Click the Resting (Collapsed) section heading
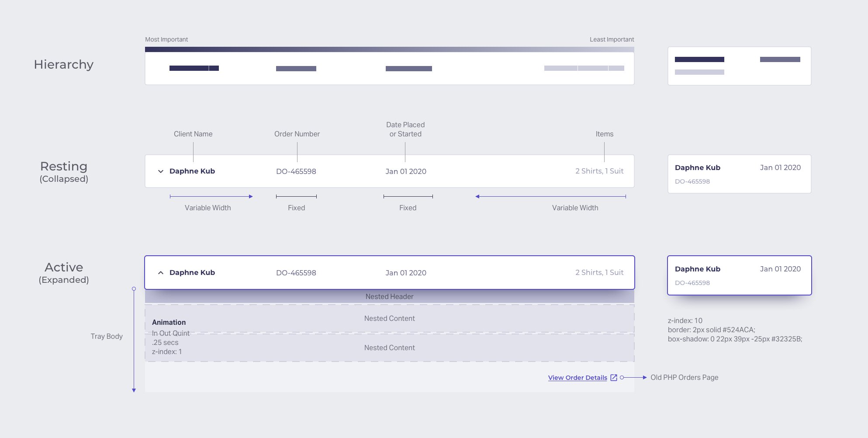 click(64, 172)
